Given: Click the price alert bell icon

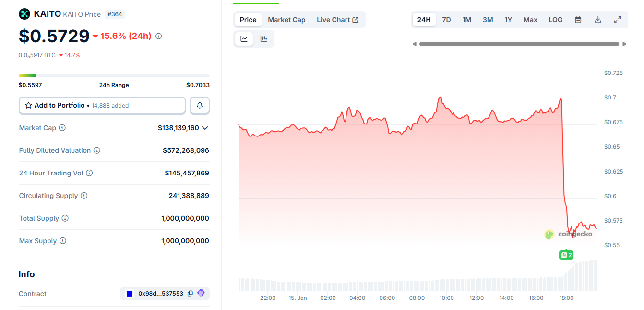Looking at the screenshot, I should (200, 105).
